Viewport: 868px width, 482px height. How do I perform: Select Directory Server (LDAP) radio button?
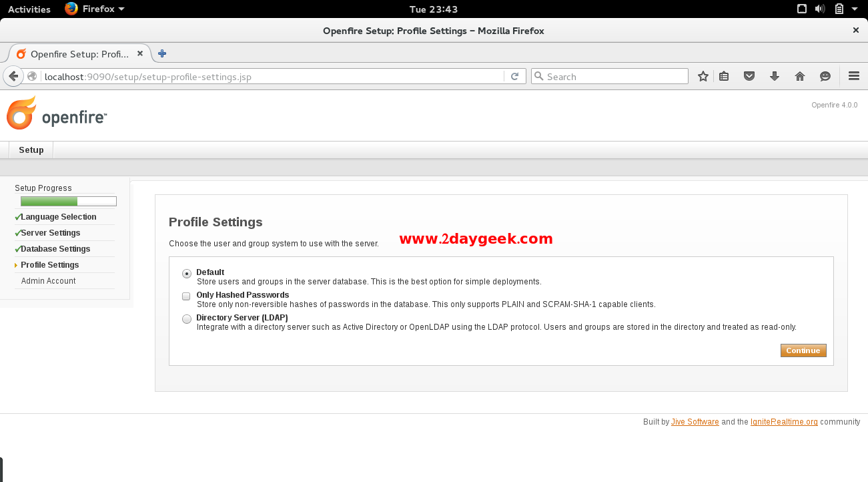tap(187, 319)
